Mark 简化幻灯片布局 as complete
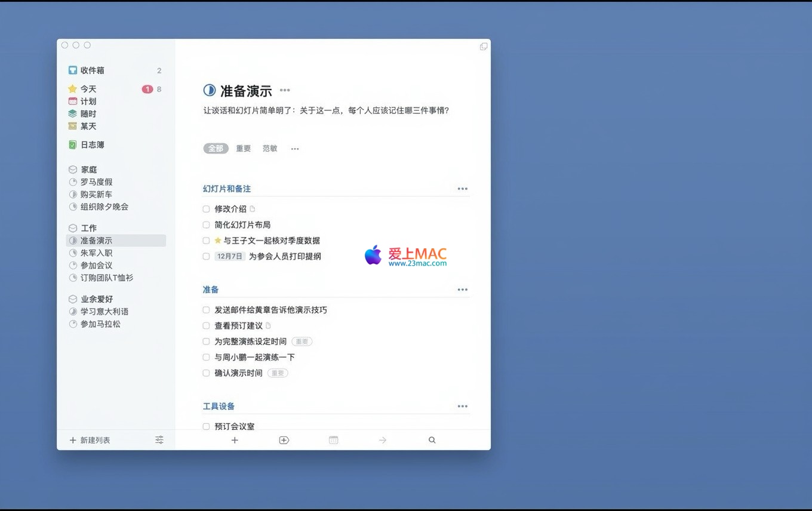 [x=206, y=225]
